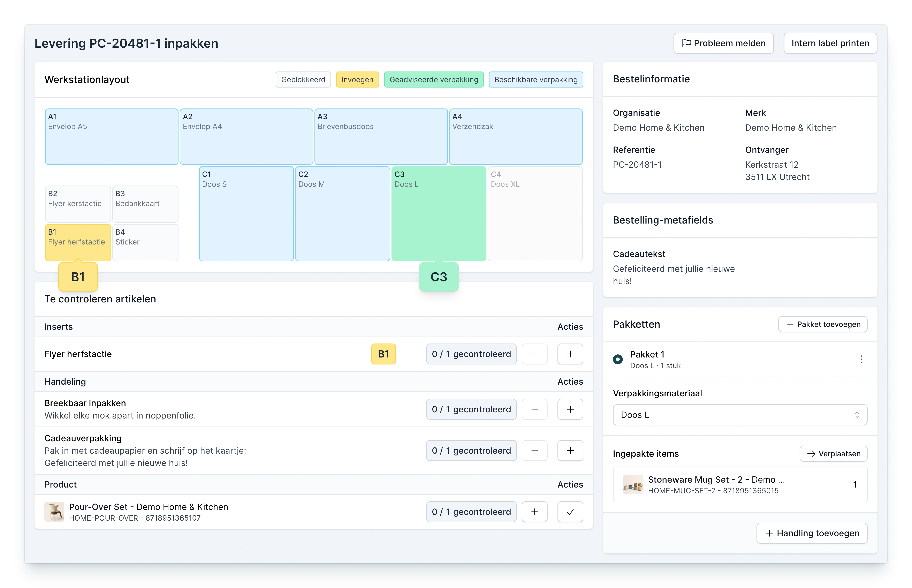Click minus icon for Breekbaar inpakken
Viewport: 912px width, 588px height.
[x=534, y=409]
